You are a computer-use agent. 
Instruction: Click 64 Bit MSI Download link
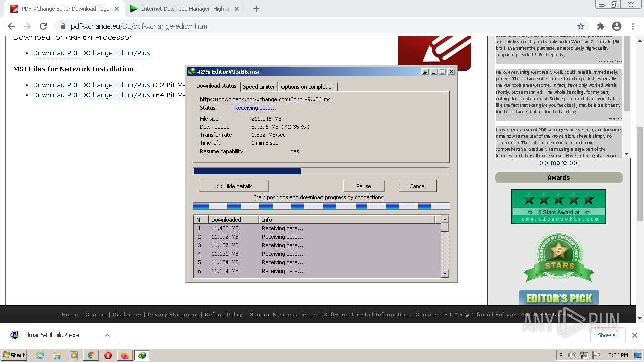point(92,95)
